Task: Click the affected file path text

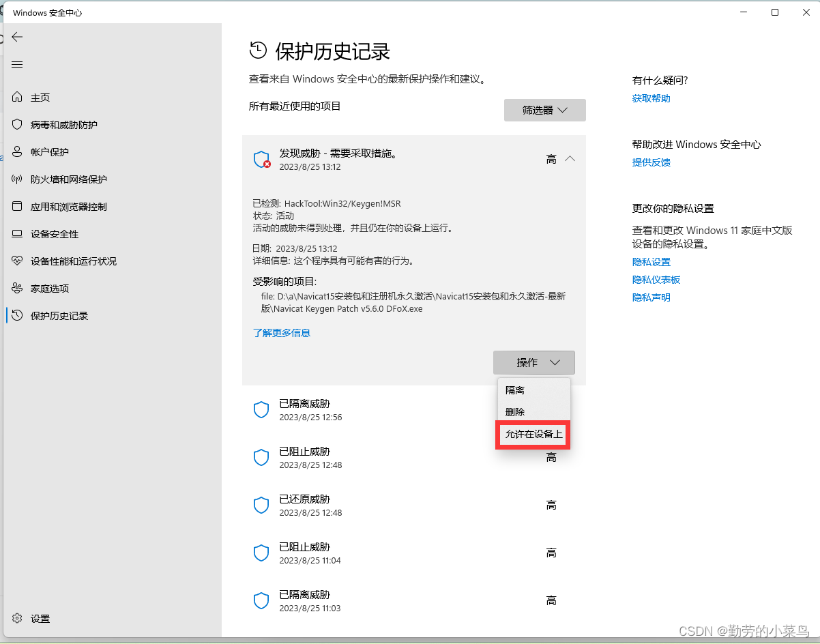Action: pyautogui.click(x=413, y=303)
